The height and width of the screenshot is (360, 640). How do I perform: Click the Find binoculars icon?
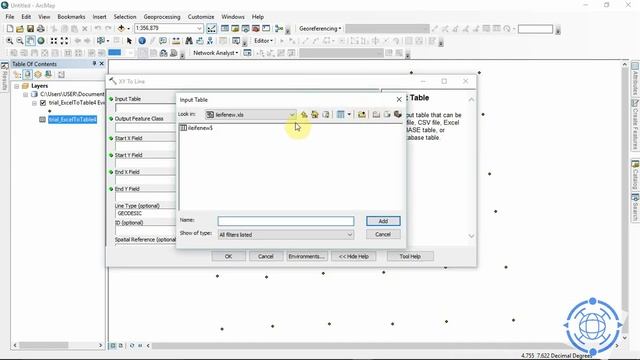189,41
